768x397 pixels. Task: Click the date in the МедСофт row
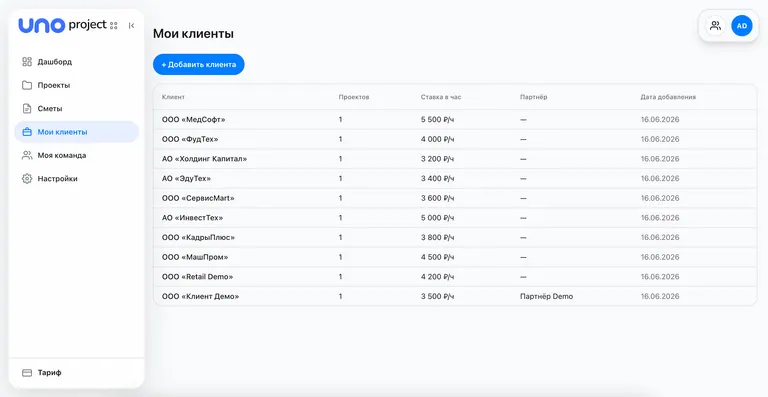point(660,119)
